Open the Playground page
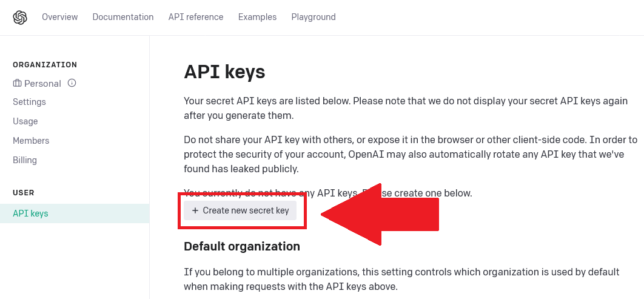 click(x=314, y=17)
